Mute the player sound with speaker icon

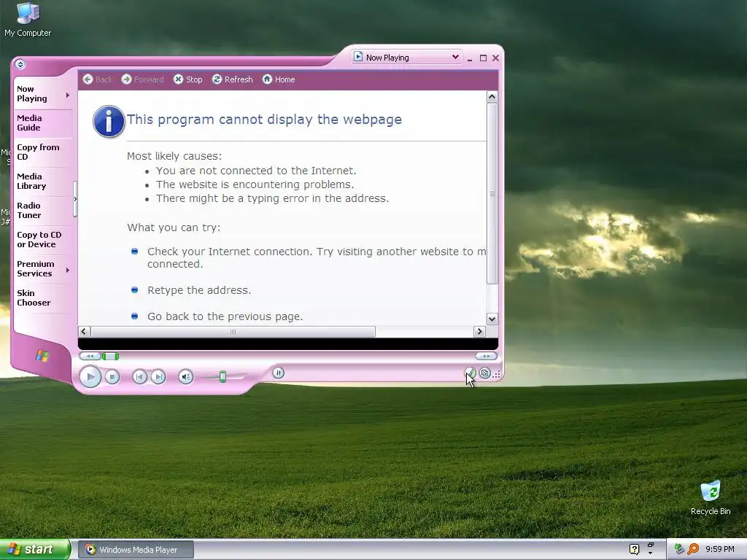[186, 377]
